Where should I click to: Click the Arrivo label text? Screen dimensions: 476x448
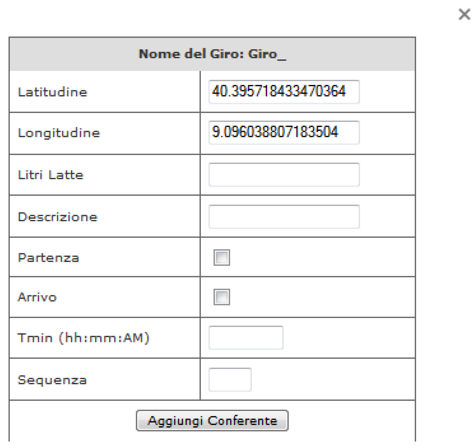coord(37,297)
